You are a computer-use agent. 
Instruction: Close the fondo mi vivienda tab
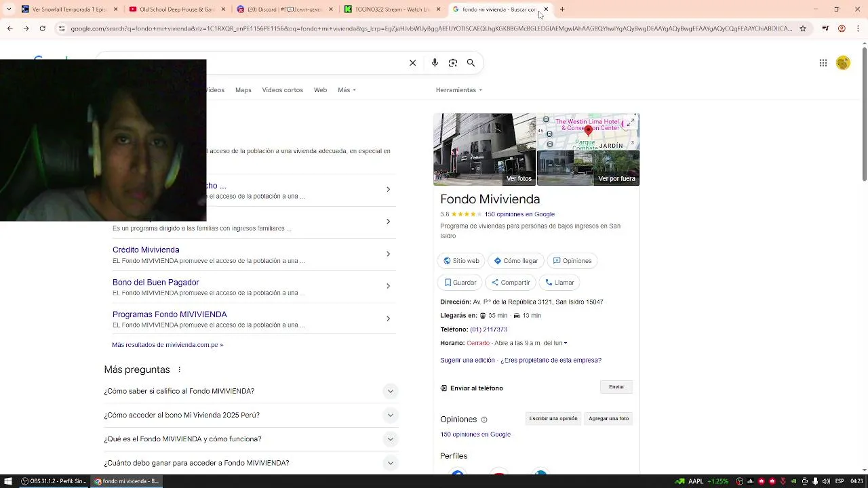coord(546,9)
